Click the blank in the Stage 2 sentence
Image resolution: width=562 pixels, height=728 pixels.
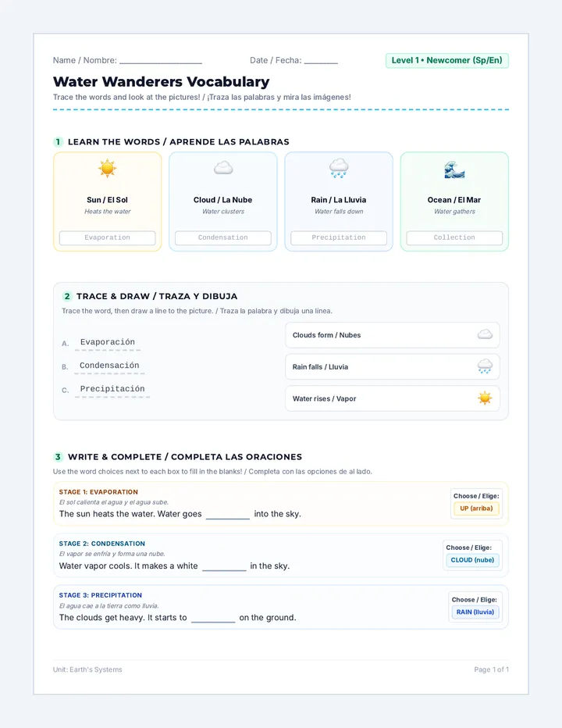[x=224, y=567]
